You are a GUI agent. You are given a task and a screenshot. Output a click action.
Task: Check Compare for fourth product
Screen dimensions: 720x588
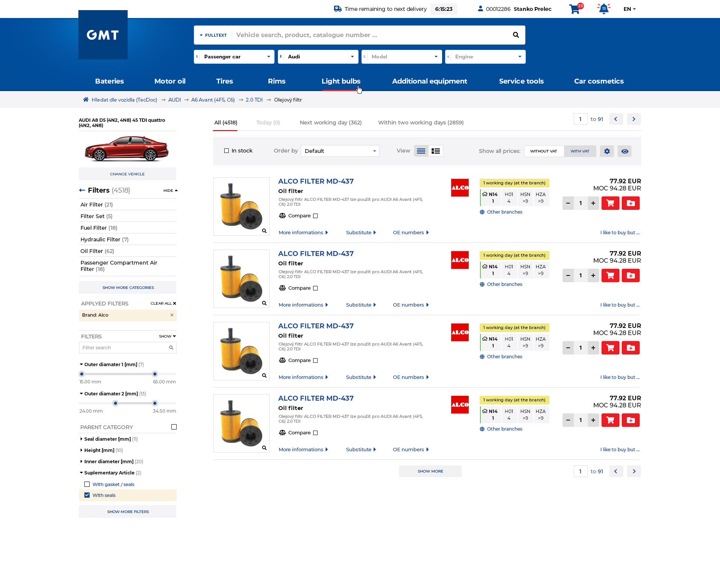315,433
